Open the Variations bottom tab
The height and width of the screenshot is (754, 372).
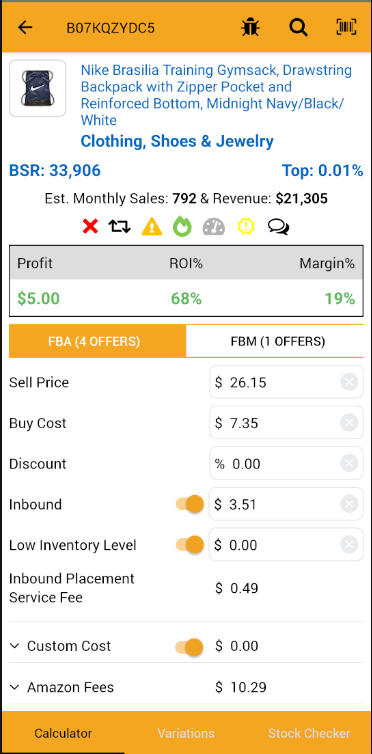(x=186, y=733)
